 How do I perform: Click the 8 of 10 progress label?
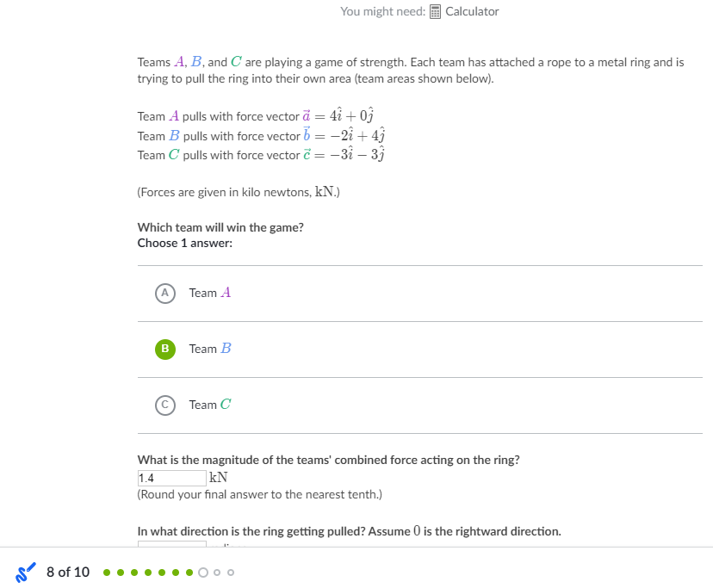(68, 573)
